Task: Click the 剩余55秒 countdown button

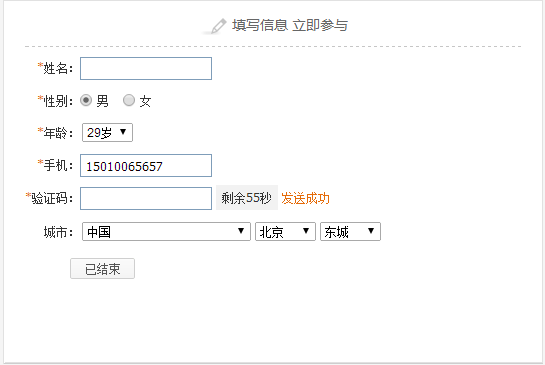Action: point(247,198)
